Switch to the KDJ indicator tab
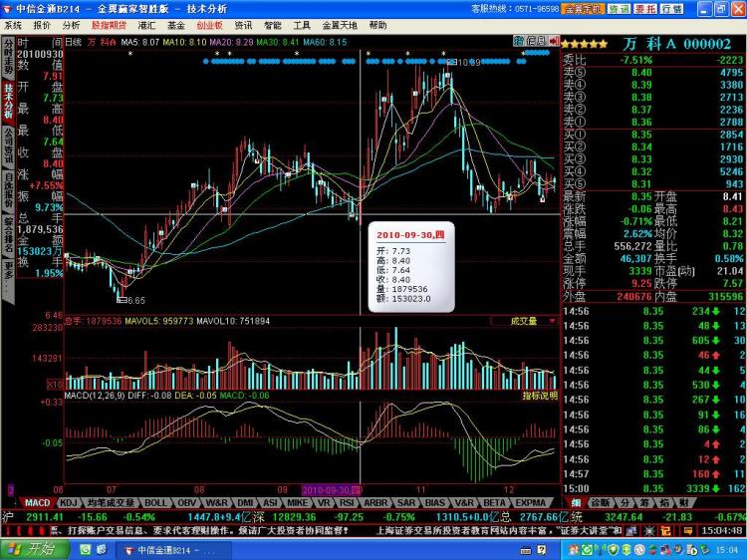Image resolution: width=747 pixels, height=560 pixels. (x=69, y=503)
